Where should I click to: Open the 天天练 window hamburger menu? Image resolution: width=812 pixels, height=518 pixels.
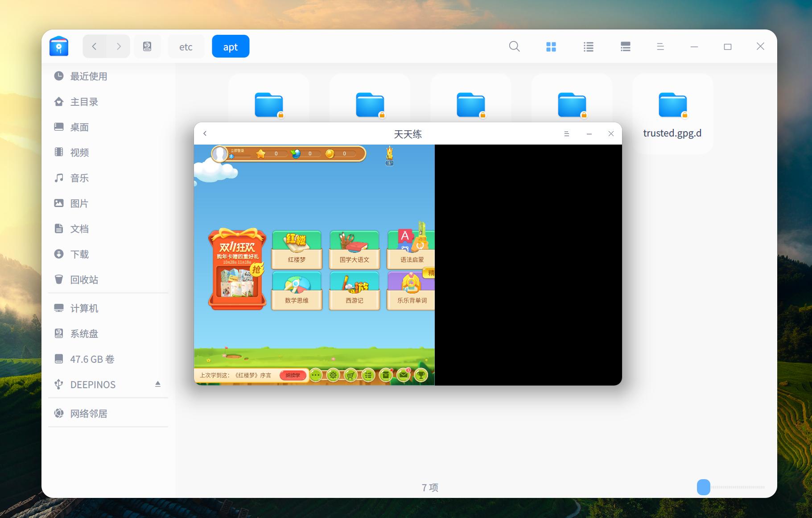(567, 134)
